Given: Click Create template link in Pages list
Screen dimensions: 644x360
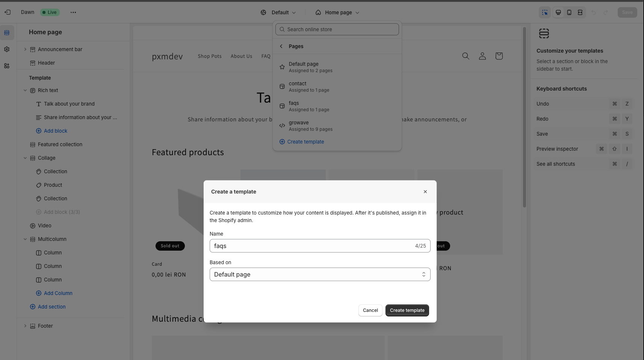Looking at the screenshot, I should pos(302,142).
